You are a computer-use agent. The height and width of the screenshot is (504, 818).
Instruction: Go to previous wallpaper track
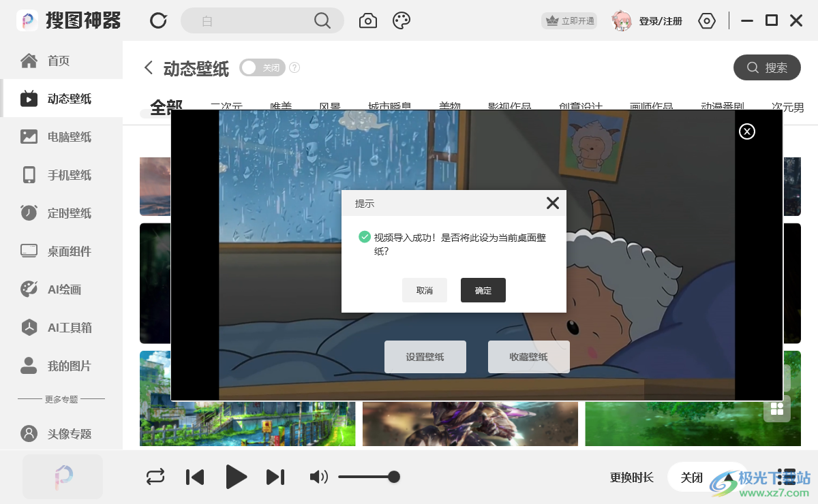[x=195, y=477]
